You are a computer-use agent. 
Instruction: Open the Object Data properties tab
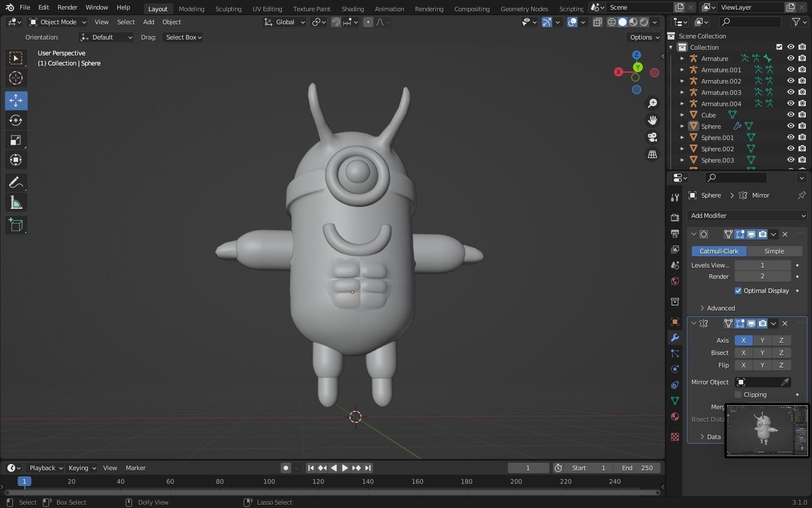tap(674, 401)
